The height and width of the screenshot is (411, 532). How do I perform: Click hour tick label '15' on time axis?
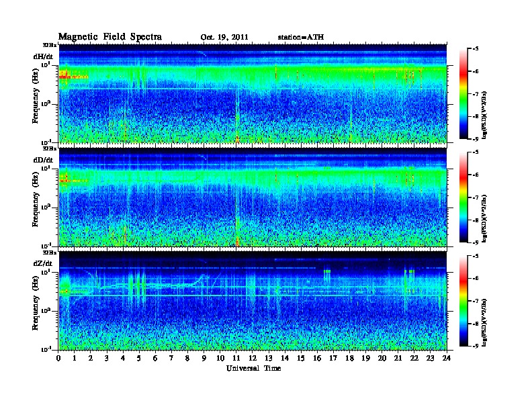click(301, 358)
